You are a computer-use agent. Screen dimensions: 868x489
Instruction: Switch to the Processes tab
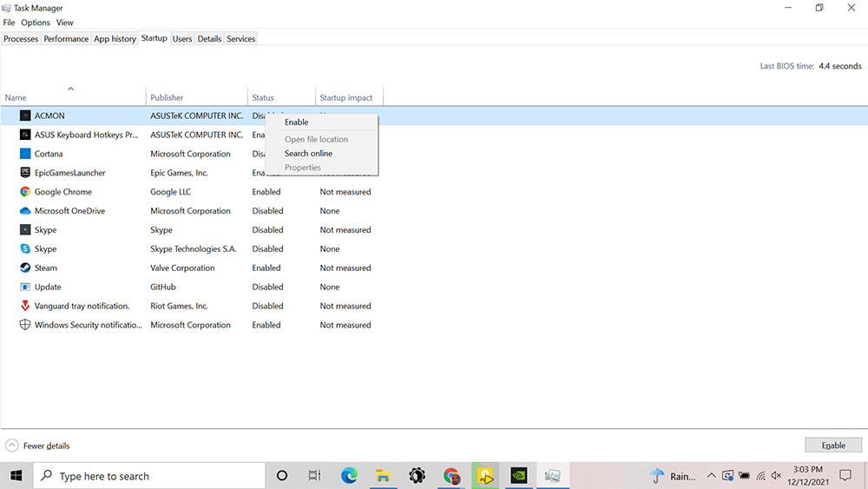coord(21,39)
